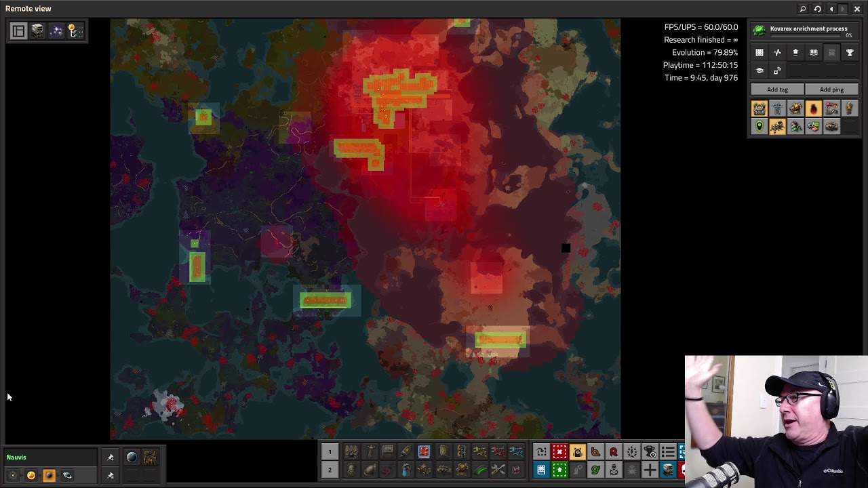This screenshot has width=868, height=488.
Task: Go forward with the right arrow
Action: coord(844,9)
